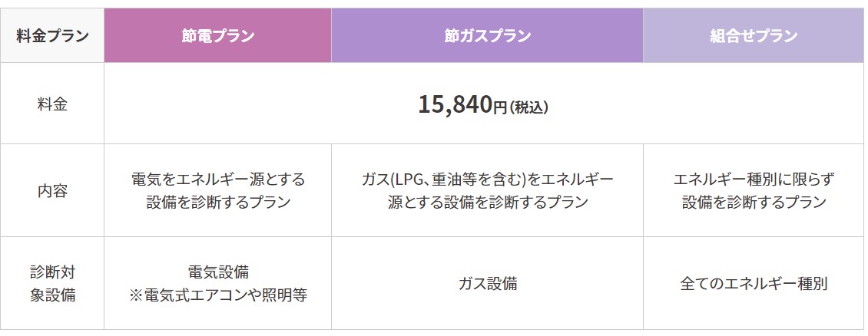Select the 診断対象設備 row label
This screenshot has width=868, height=336.
[52, 283]
